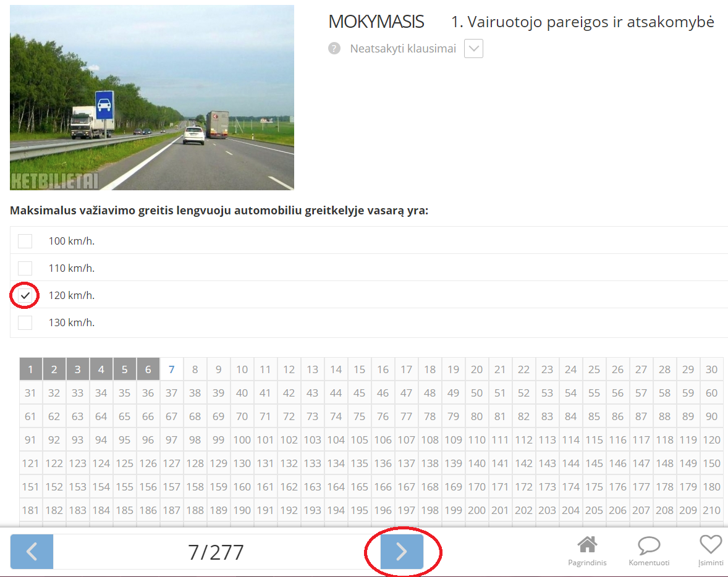The height and width of the screenshot is (577, 728).
Task: Go to previous question with left arrow
Action: [32, 552]
